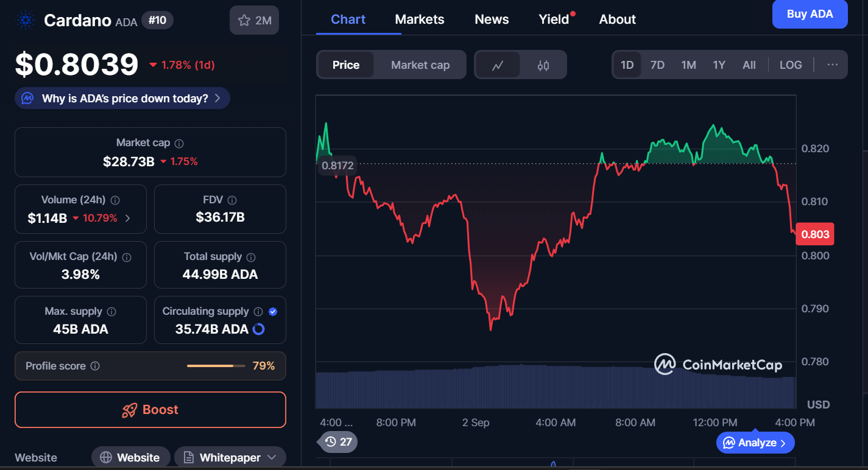The height and width of the screenshot is (470, 868).
Task: Click Circulating supply info icon
Action: [258, 311]
